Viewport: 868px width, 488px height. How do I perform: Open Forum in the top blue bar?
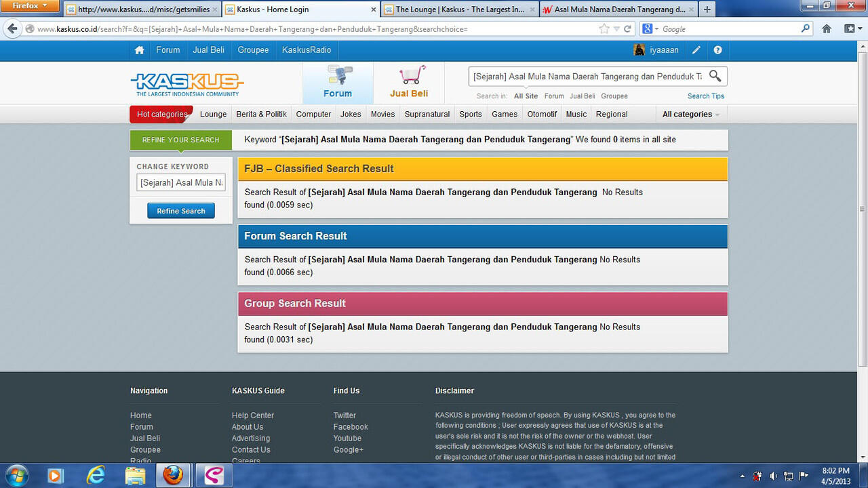coord(168,50)
